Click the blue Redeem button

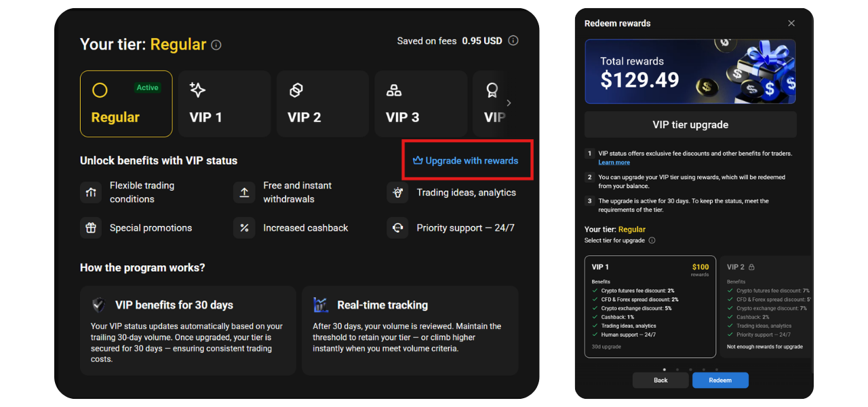[720, 381]
